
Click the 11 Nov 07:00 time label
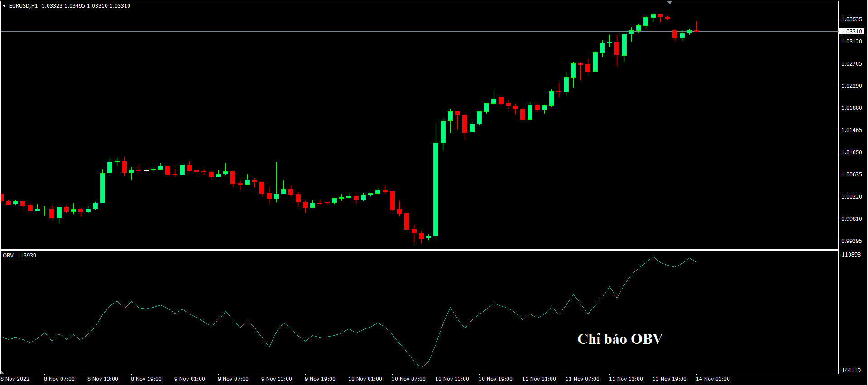(x=582, y=379)
